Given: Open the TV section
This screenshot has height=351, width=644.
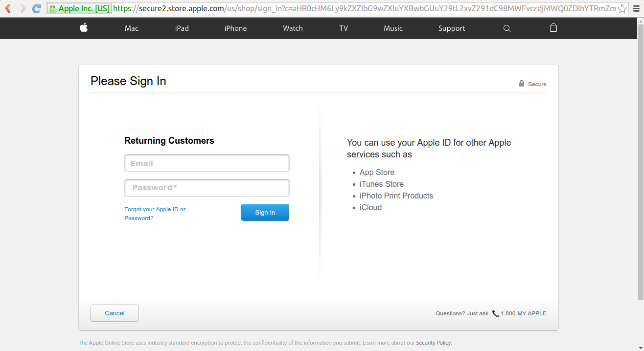Looking at the screenshot, I should point(344,28).
